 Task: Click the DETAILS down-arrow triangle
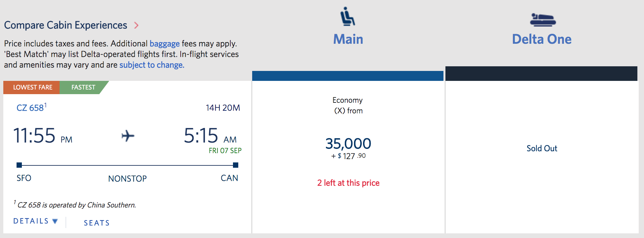(55, 221)
